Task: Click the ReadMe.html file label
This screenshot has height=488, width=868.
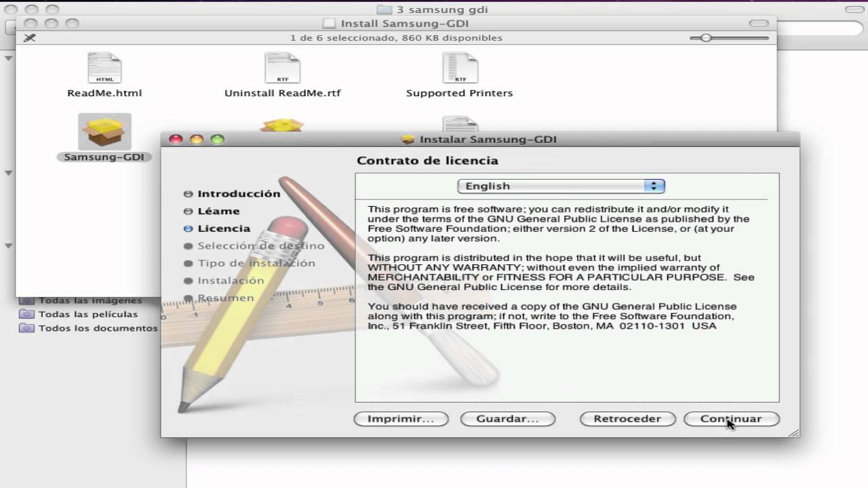Action: tap(104, 94)
